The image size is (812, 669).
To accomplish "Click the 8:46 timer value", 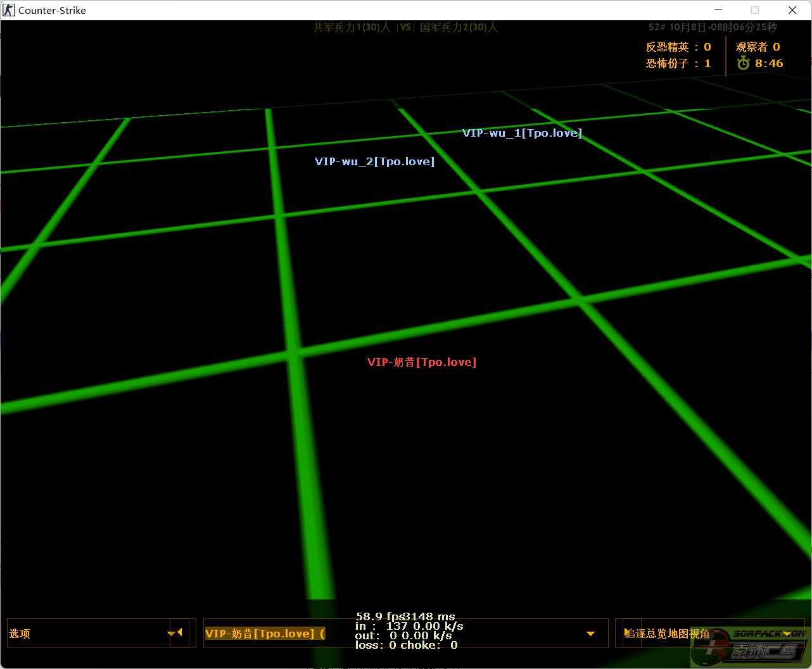I will pyautogui.click(x=769, y=63).
